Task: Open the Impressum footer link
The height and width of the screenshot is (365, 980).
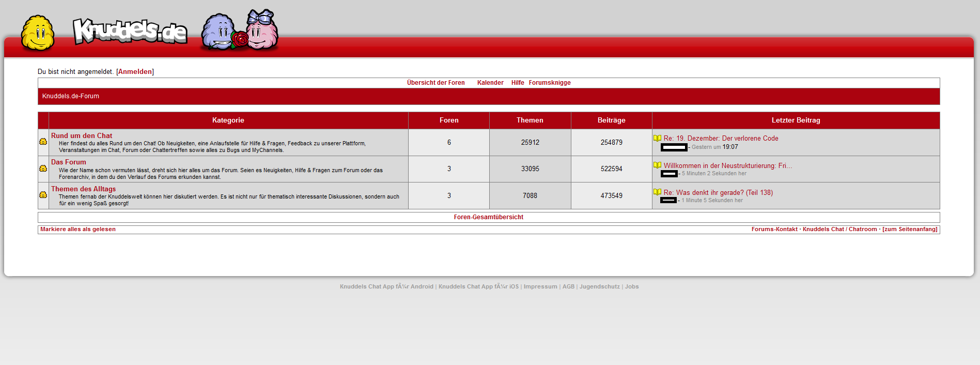Action: (x=540, y=287)
